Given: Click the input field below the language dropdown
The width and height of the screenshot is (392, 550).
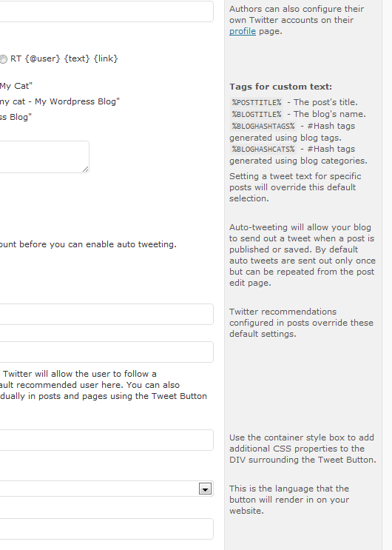Looking at the screenshot, I should click(x=107, y=529).
